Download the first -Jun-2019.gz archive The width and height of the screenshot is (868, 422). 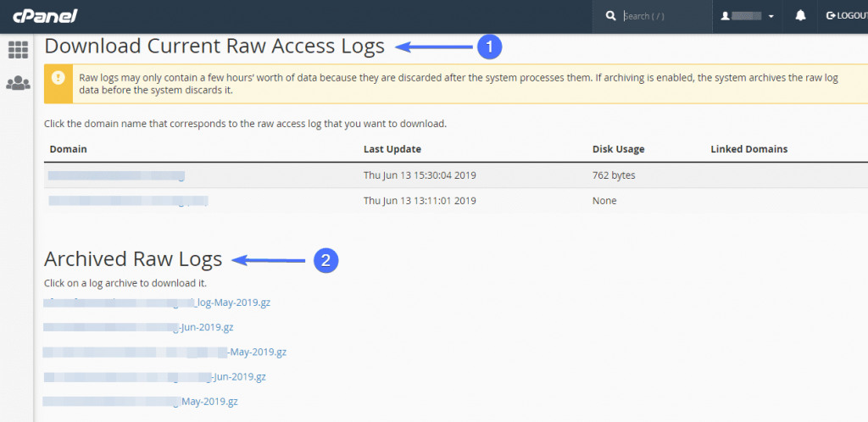pyautogui.click(x=138, y=327)
